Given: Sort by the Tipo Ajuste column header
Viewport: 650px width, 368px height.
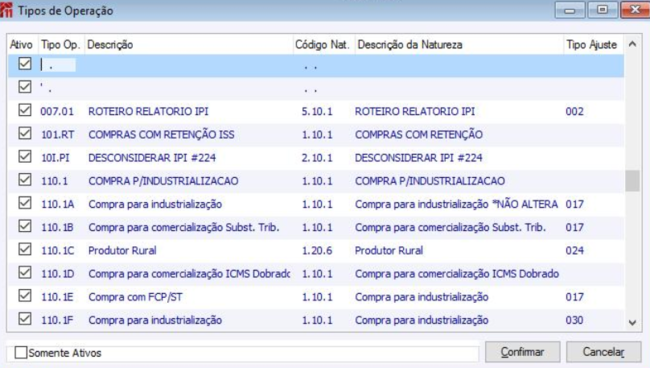Looking at the screenshot, I should pos(594,44).
